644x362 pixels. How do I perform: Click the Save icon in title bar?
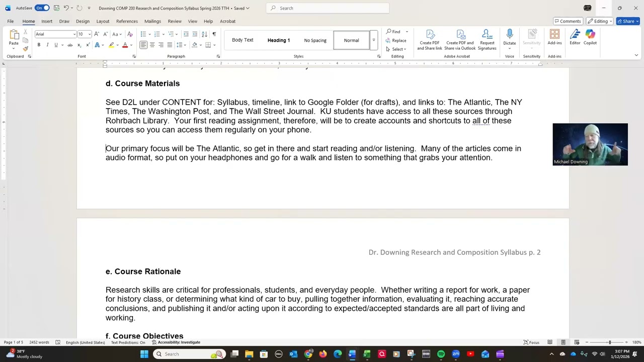click(56, 8)
